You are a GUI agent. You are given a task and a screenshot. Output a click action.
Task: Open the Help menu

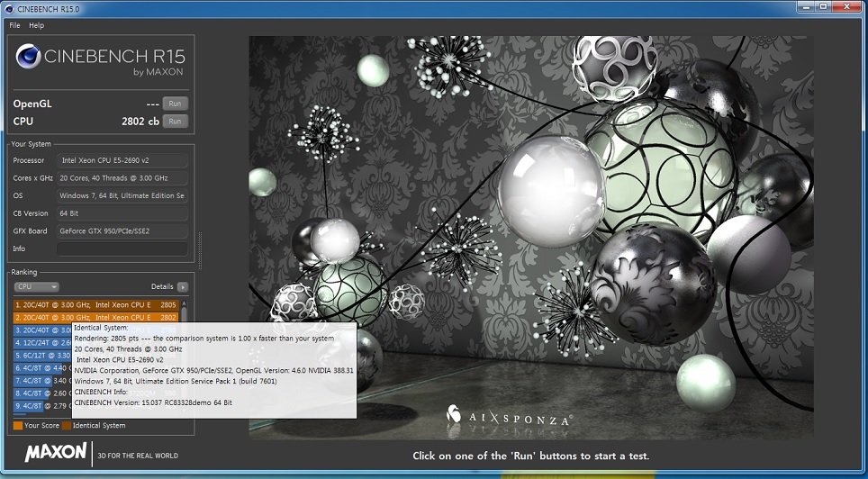click(37, 25)
